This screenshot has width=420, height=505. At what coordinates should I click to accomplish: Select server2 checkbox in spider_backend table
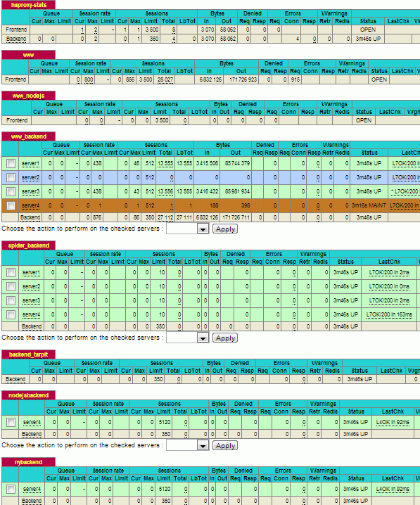(11, 286)
